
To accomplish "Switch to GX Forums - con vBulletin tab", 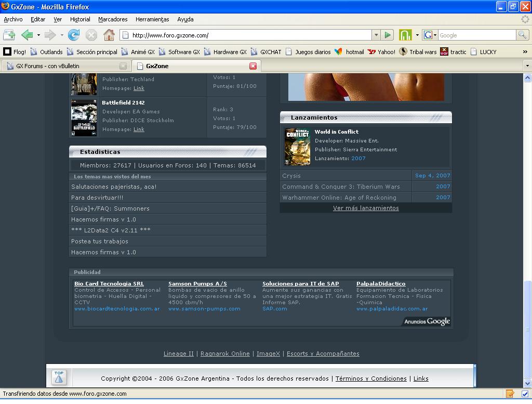I will pyautogui.click(x=66, y=66).
